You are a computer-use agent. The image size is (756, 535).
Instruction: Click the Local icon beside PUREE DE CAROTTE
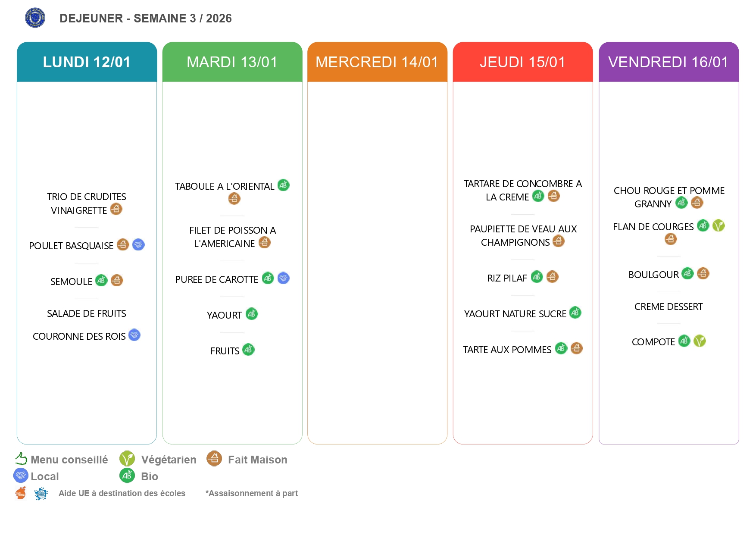(283, 278)
